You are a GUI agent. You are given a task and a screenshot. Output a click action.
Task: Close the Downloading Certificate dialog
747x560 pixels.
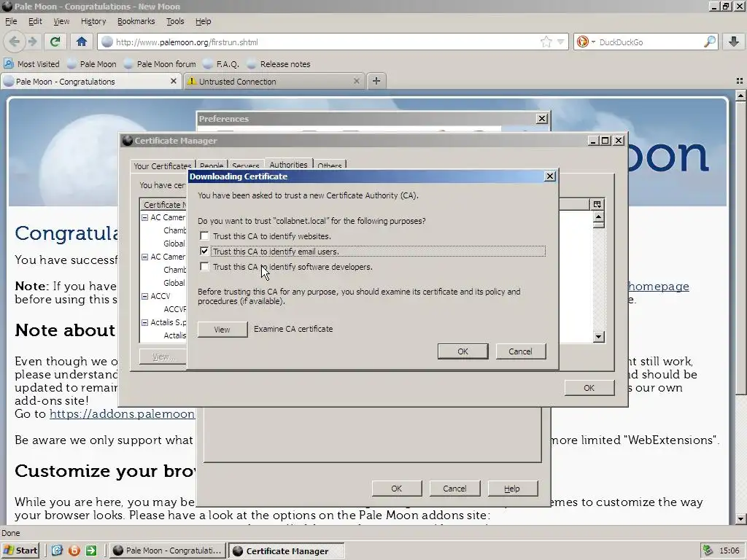tap(550, 176)
